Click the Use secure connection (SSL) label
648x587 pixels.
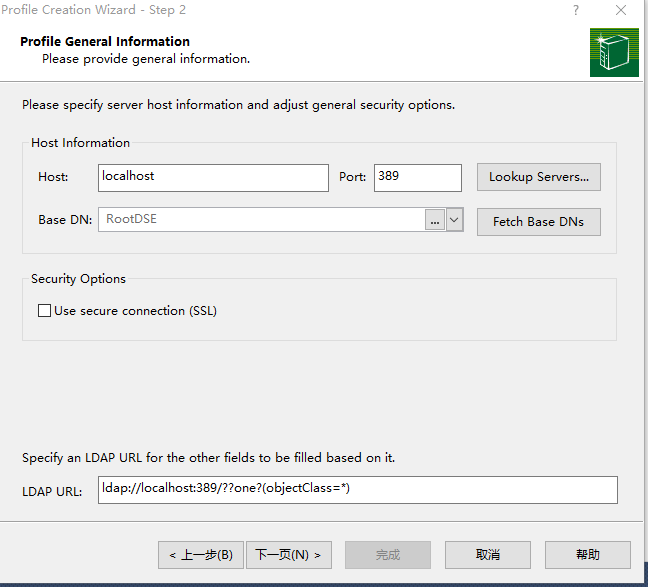[x=135, y=311]
